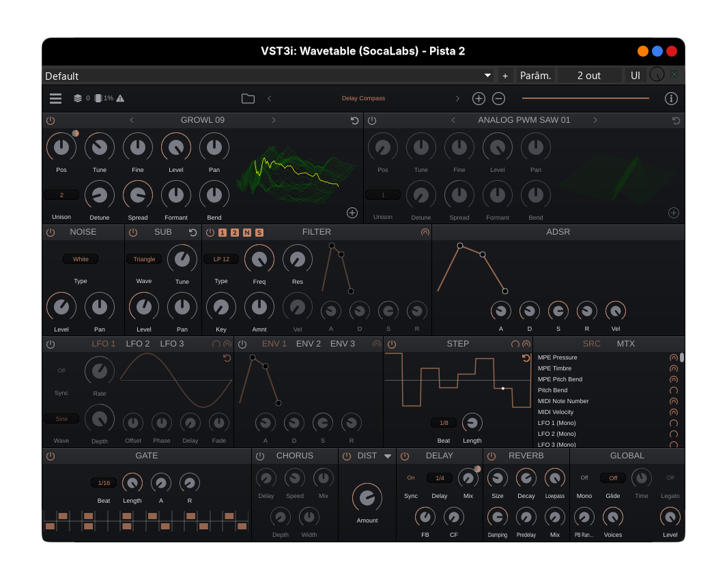Screen dimensions: 727x588
Task: Open the Default preset dropdown
Action: point(487,75)
